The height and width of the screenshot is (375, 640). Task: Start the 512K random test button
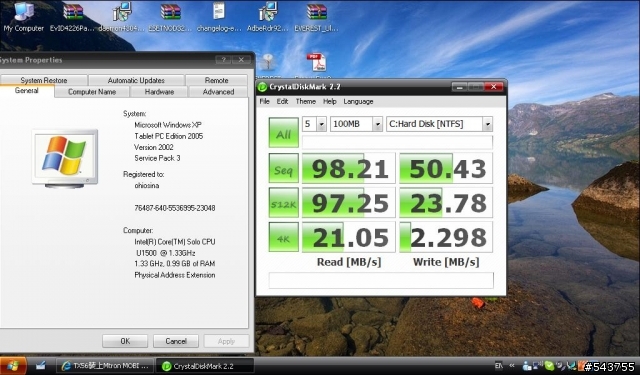click(x=284, y=202)
